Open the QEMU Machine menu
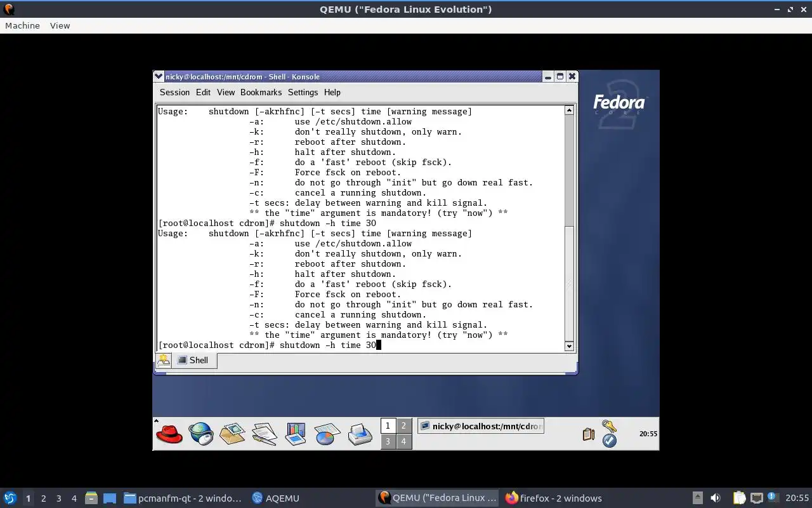812x508 pixels. pos(22,25)
